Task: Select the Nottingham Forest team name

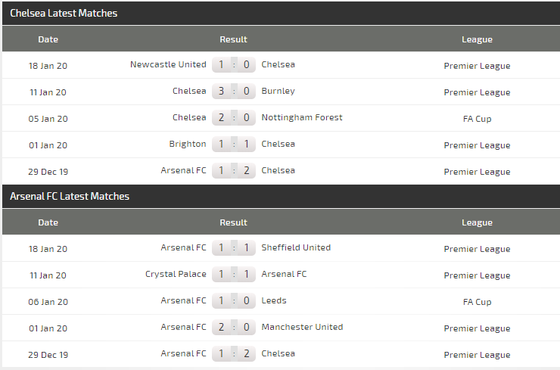Action: click(x=302, y=118)
